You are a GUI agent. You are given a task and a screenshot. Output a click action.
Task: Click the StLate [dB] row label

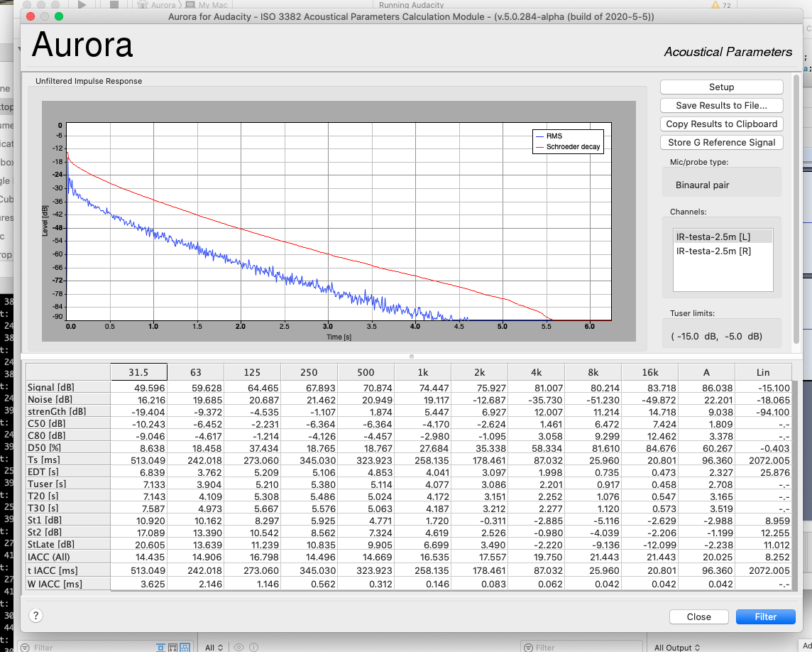pos(68,544)
